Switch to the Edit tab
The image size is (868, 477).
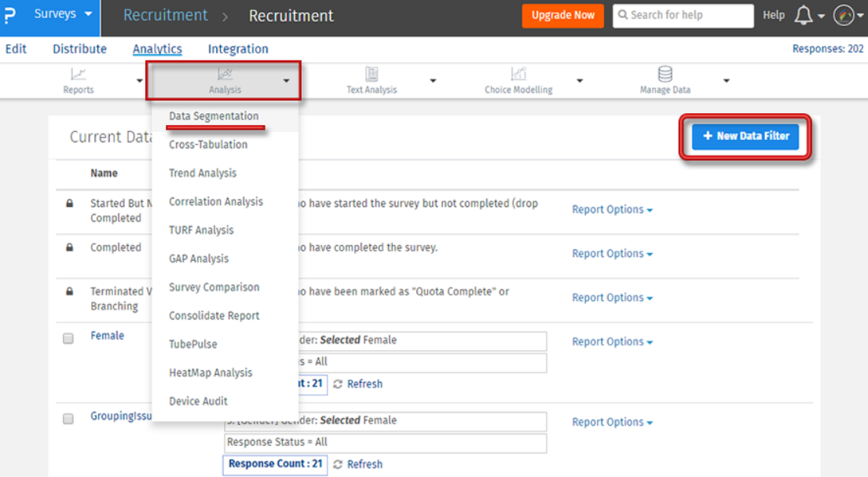(x=16, y=49)
